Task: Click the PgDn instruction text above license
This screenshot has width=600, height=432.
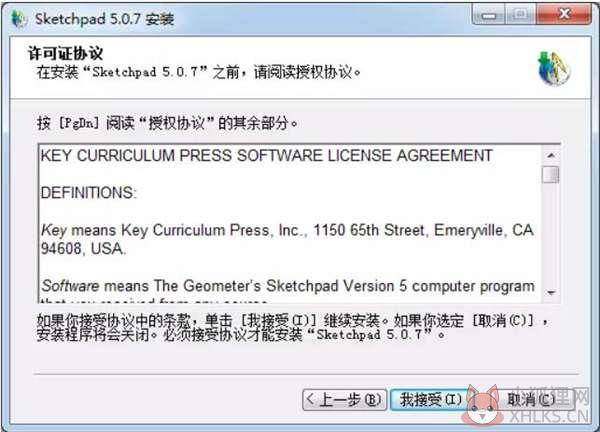Action: click(x=167, y=123)
